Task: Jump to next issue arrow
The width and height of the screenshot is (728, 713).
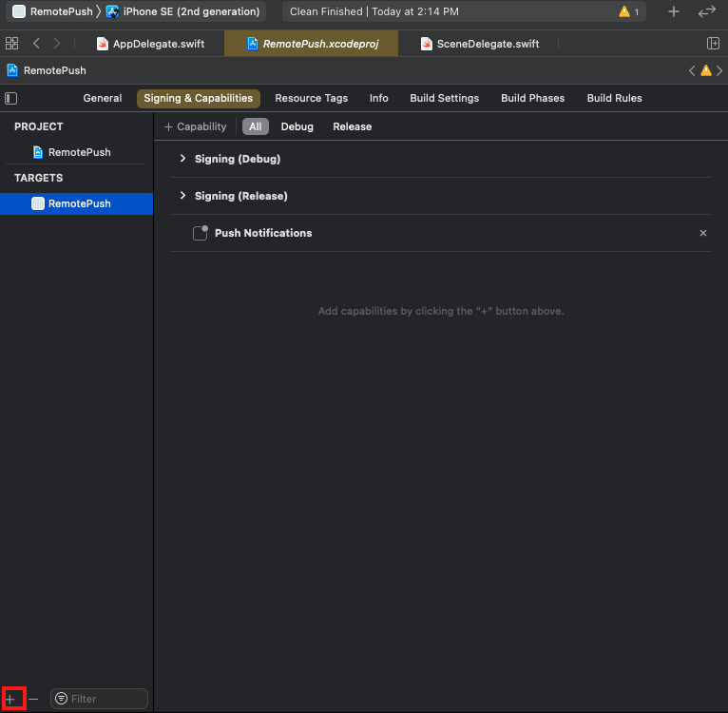Action: pyautogui.click(x=719, y=70)
